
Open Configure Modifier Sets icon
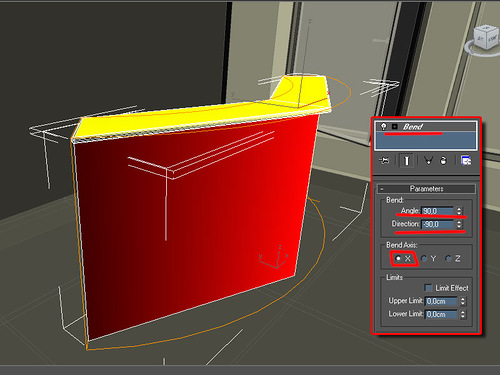466,161
